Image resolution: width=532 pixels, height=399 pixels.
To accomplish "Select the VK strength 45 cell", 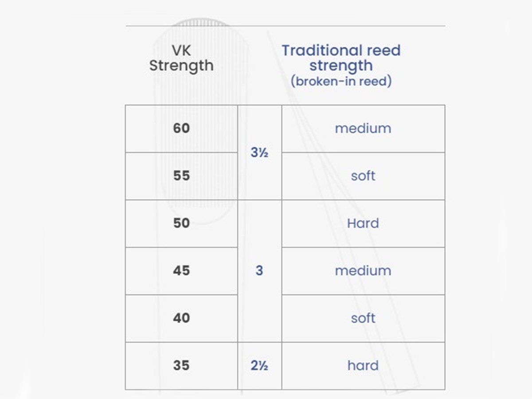I will pyautogui.click(x=181, y=271).
